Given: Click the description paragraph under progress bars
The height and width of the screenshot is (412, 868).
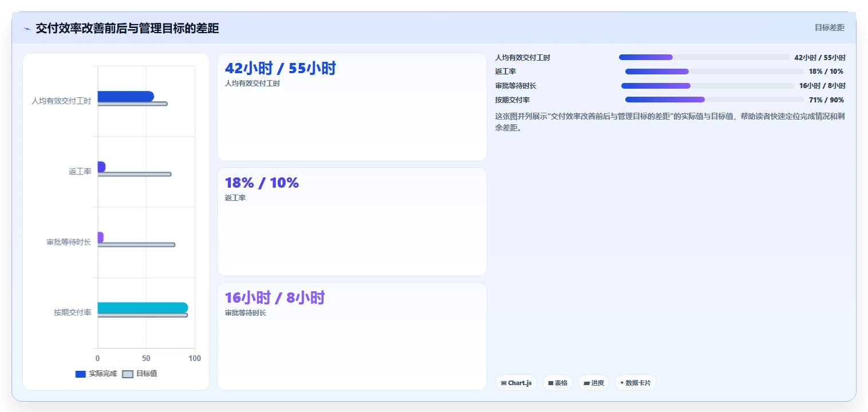Looking at the screenshot, I should click(x=670, y=122).
